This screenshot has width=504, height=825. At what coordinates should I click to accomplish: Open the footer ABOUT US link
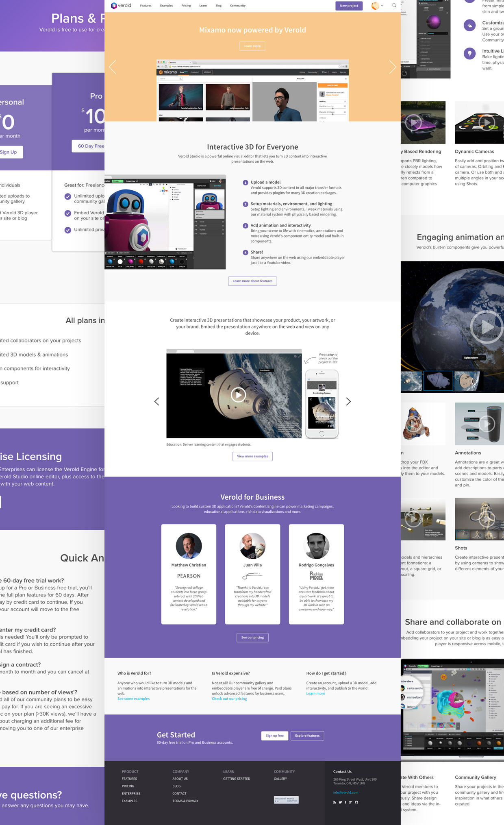[x=180, y=779]
